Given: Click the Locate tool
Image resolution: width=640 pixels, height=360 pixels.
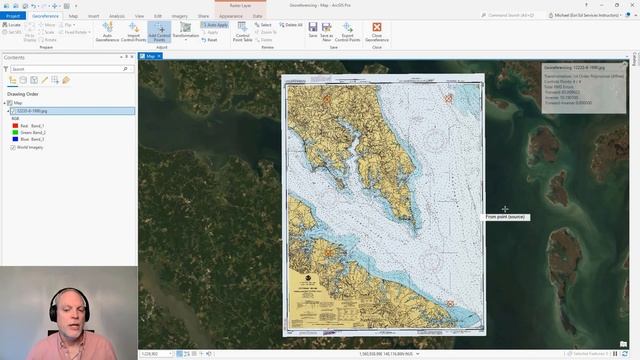Looking at the screenshot, I should coord(11,25).
